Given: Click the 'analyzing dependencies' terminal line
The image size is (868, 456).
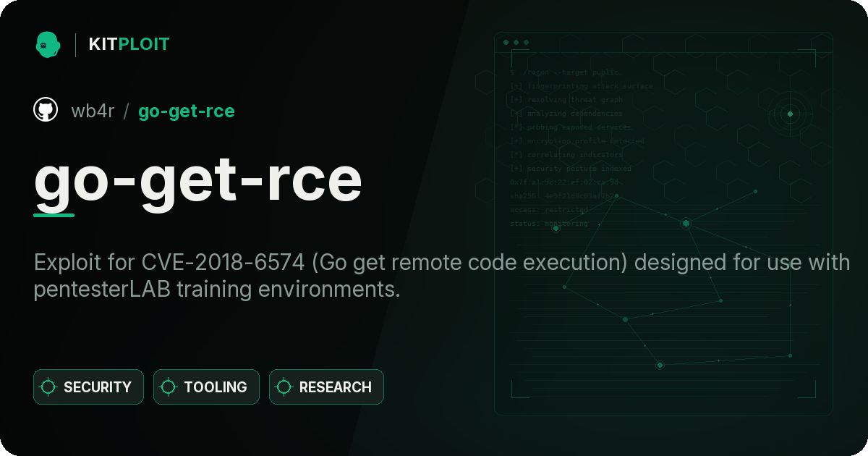Looking at the screenshot, I should coord(566,114).
